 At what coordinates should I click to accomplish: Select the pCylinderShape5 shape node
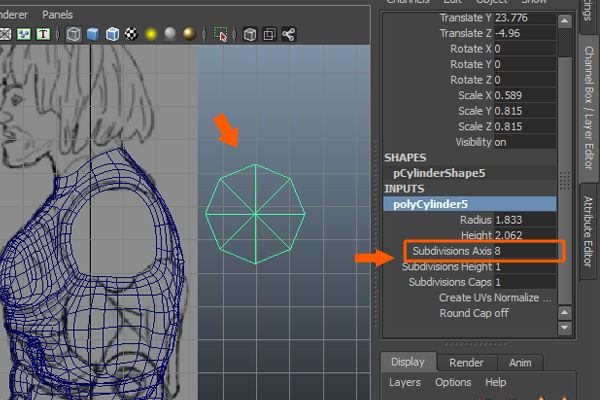click(442, 173)
